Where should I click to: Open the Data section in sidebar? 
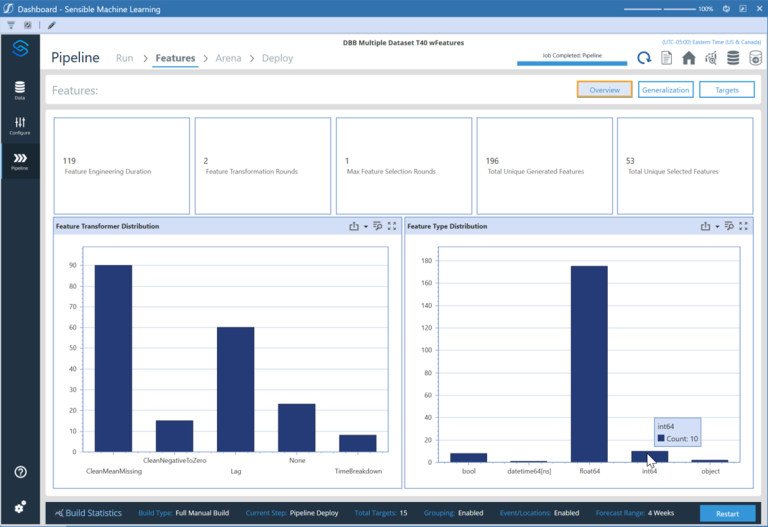(20, 90)
